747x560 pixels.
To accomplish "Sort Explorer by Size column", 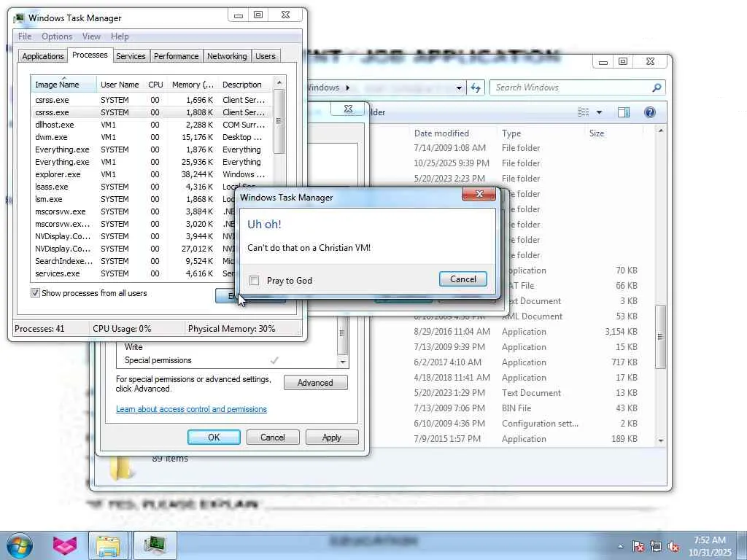I will point(614,133).
